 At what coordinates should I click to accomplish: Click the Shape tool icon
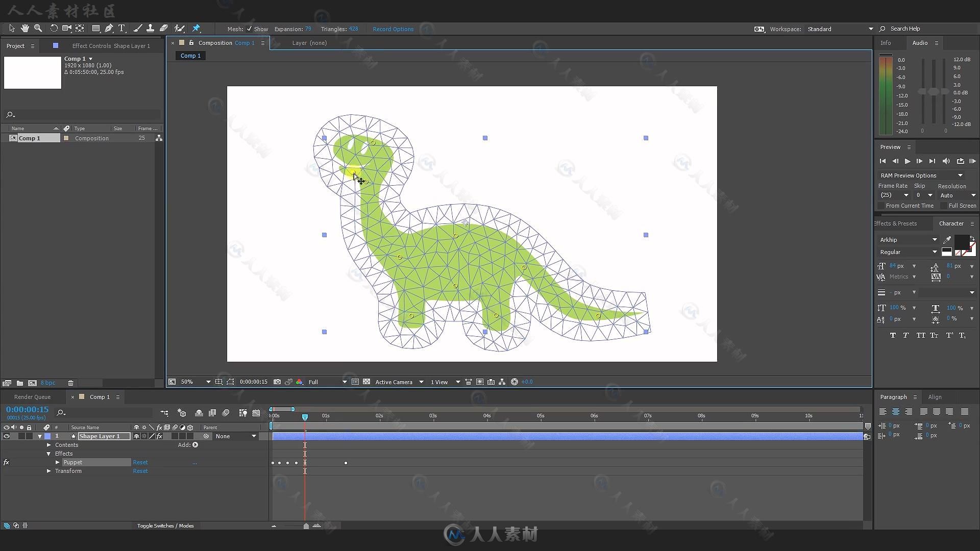click(94, 28)
